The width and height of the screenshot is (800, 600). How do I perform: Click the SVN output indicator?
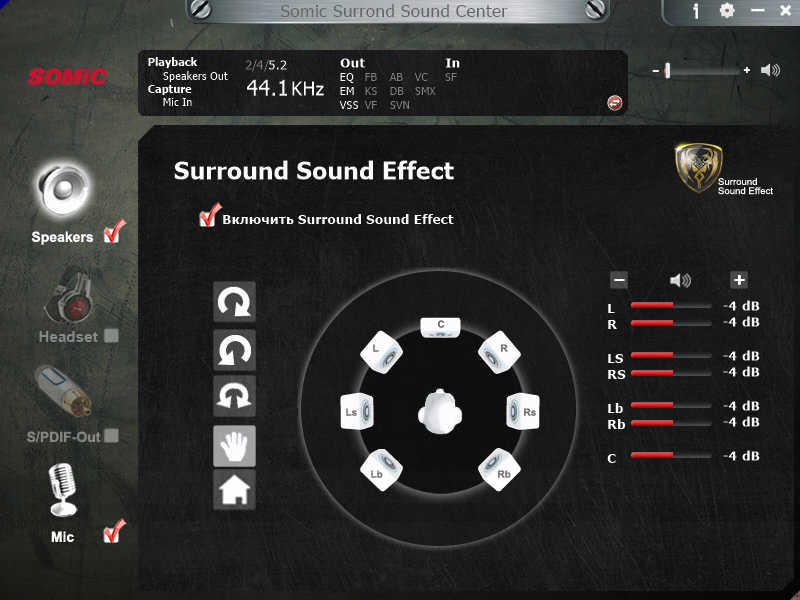coord(399,105)
